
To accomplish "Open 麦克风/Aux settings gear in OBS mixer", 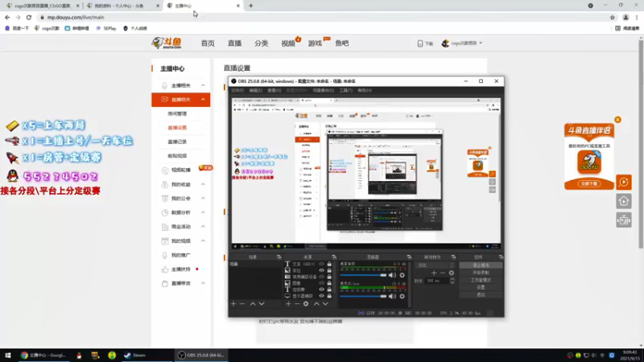I will (402, 296).
